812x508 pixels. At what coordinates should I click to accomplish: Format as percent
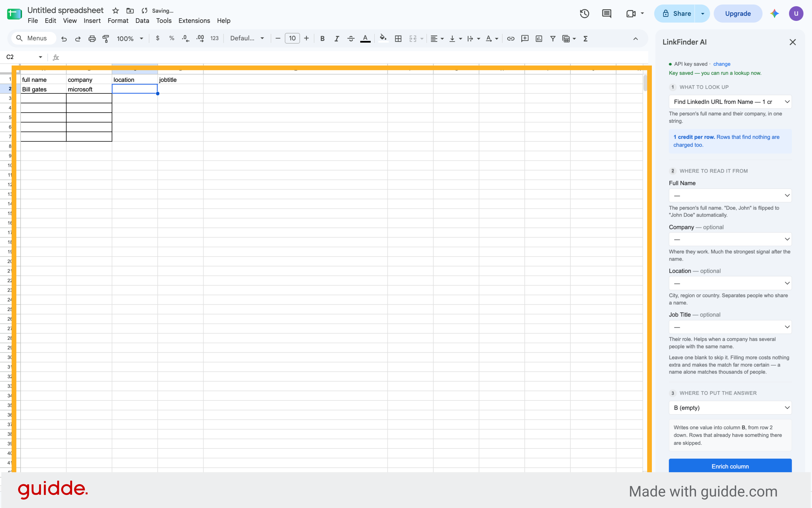pyautogui.click(x=172, y=38)
